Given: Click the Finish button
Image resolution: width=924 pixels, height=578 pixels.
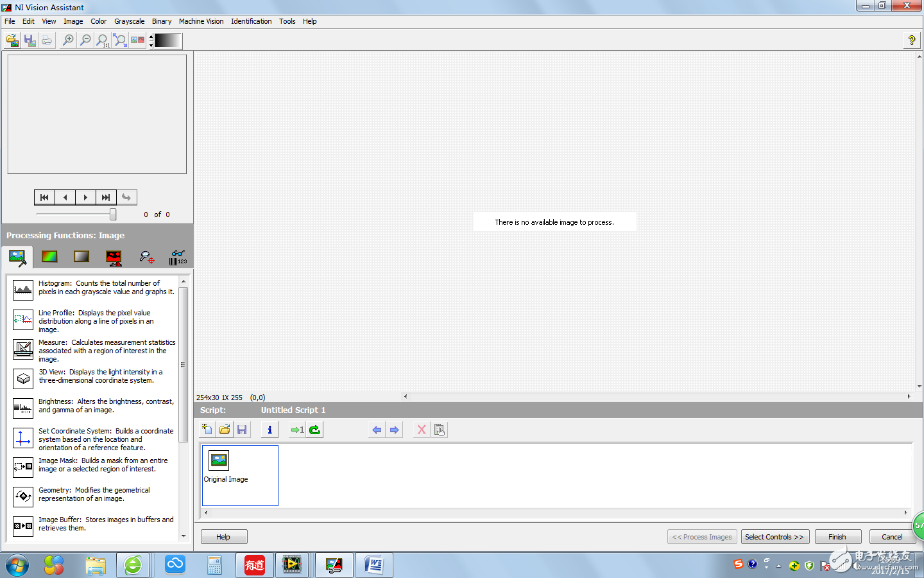Looking at the screenshot, I should (837, 537).
